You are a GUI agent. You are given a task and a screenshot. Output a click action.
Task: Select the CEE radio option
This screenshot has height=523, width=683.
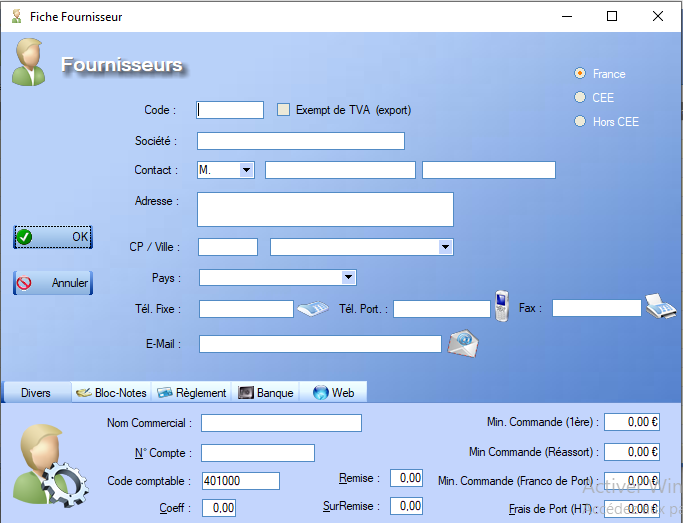pos(580,97)
